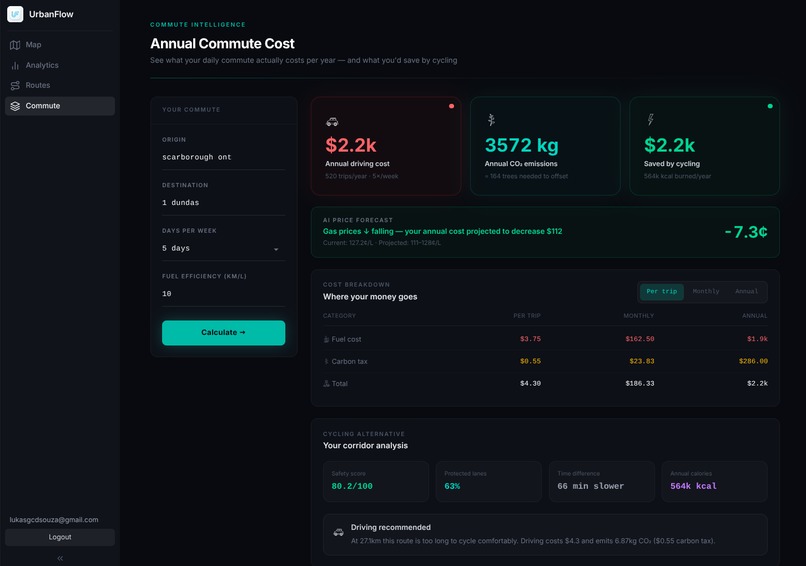Screen dimensions: 806x566
Task: Open the Analytics page
Action: click(x=60, y=65)
